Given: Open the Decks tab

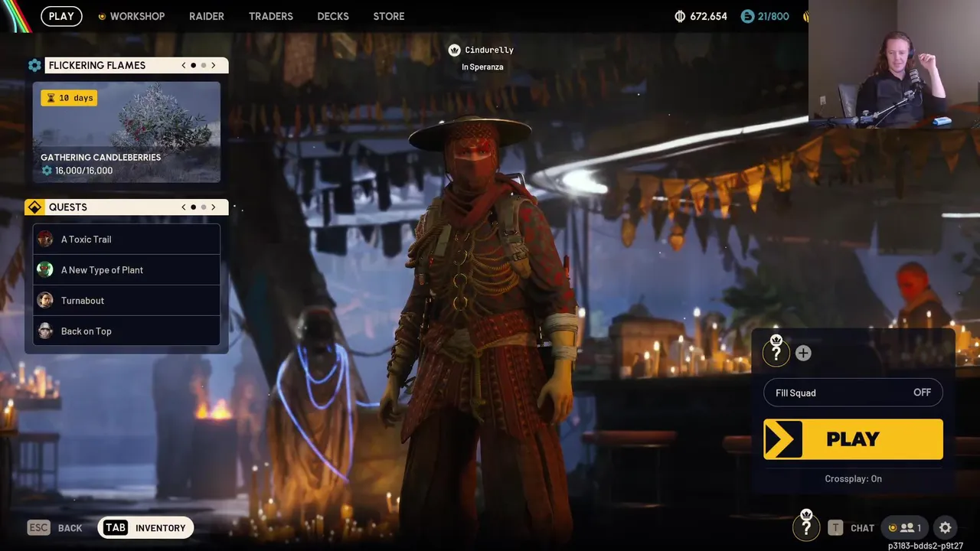Looking at the screenshot, I should [x=332, y=16].
